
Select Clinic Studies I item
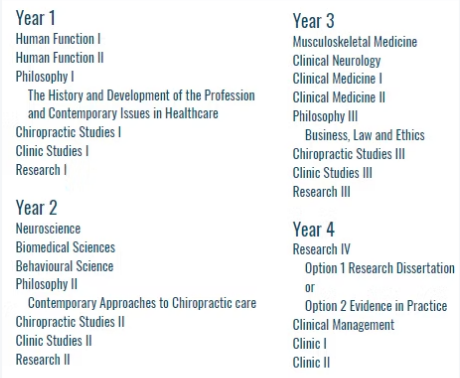[52, 151]
